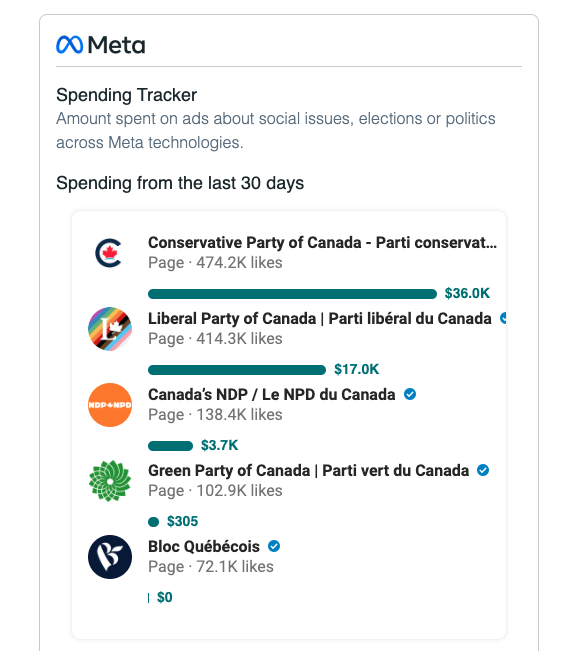The image size is (581, 651).
Task: Click the Green Party $305 amount
Action: 182,521
